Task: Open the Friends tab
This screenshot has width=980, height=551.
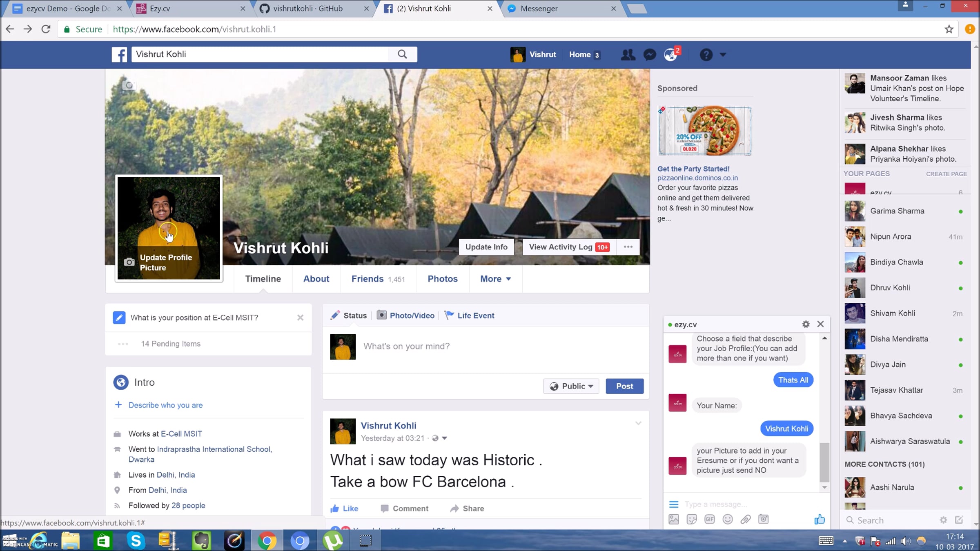Action: pyautogui.click(x=378, y=279)
